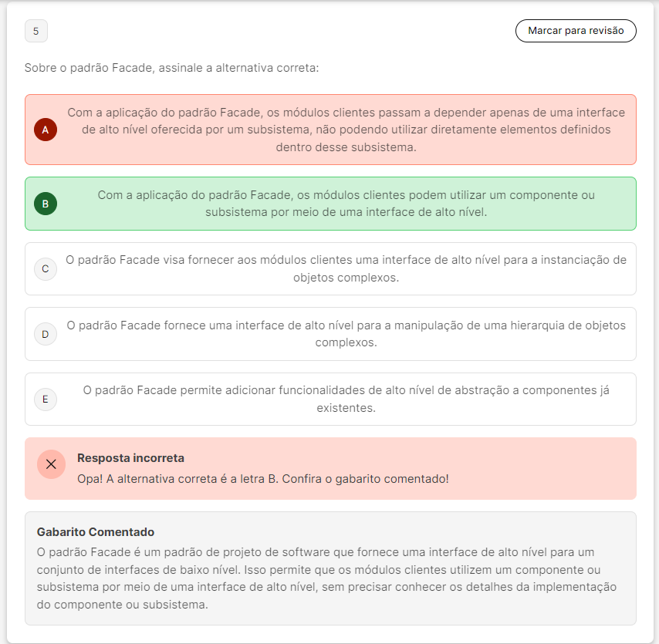Image resolution: width=659 pixels, height=644 pixels.
Task: Choose the letter C option circle
Action: click(x=46, y=268)
